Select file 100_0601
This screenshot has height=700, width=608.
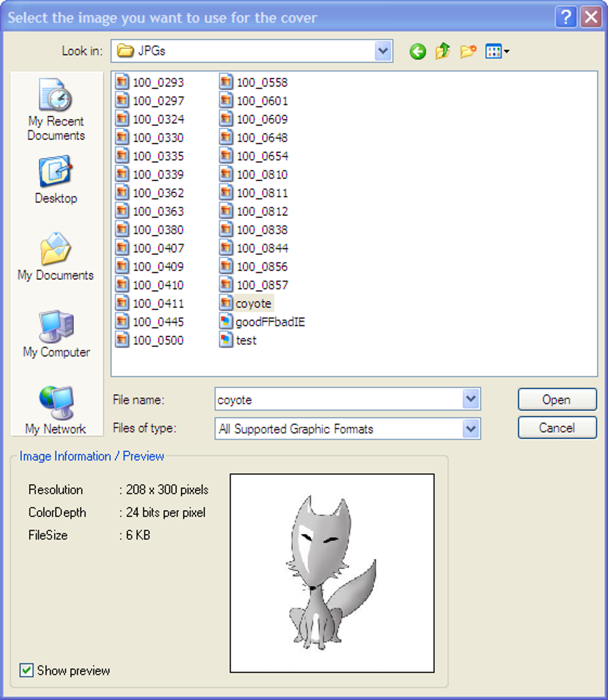click(254, 101)
